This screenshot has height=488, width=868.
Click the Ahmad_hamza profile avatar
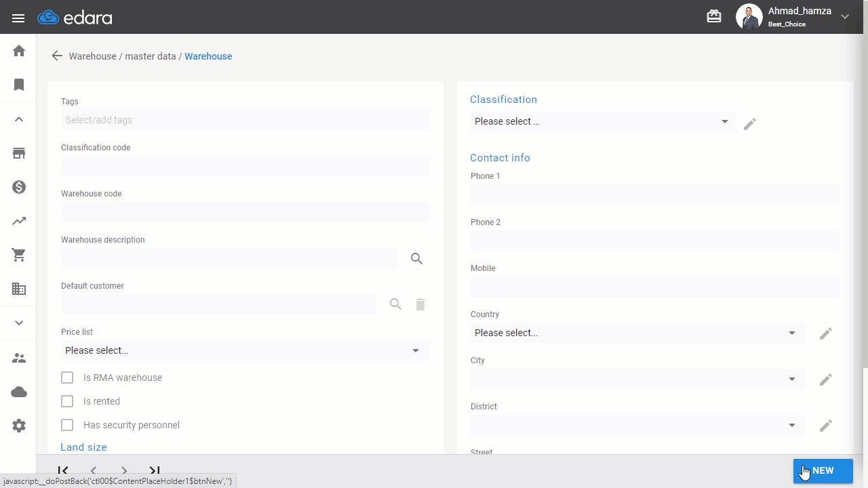pos(749,17)
